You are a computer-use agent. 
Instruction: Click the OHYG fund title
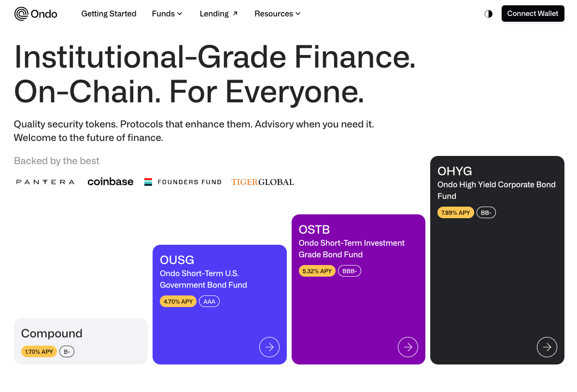click(x=454, y=171)
